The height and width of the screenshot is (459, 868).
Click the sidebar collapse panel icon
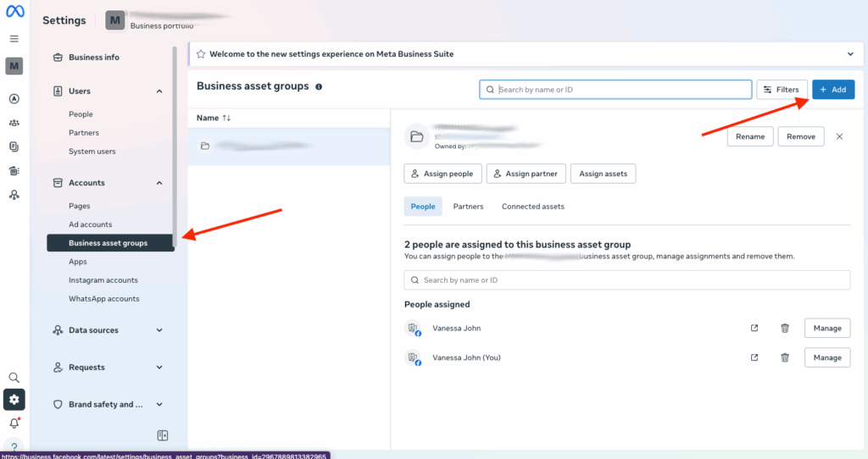[x=163, y=435]
